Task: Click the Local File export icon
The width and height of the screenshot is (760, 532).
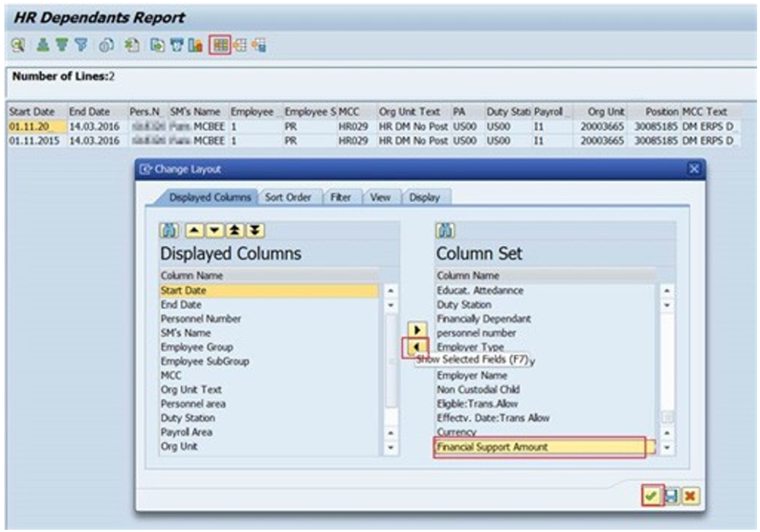Action: pos(157,46)
